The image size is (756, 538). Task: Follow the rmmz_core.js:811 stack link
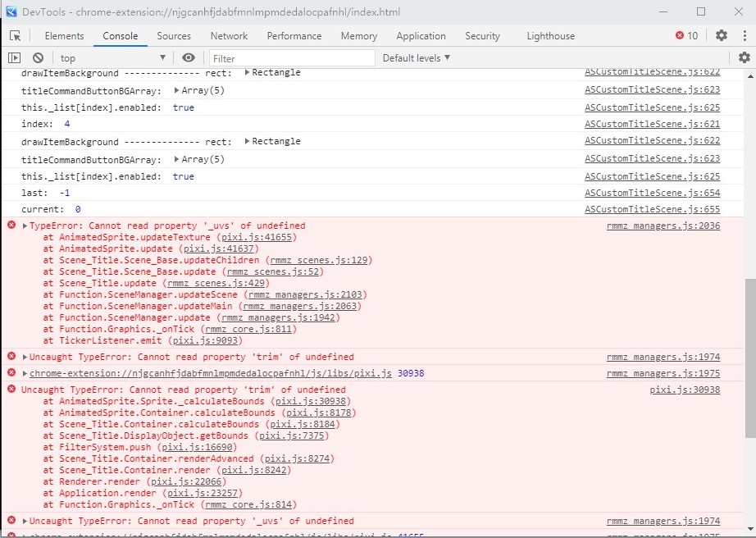(248, 329)
